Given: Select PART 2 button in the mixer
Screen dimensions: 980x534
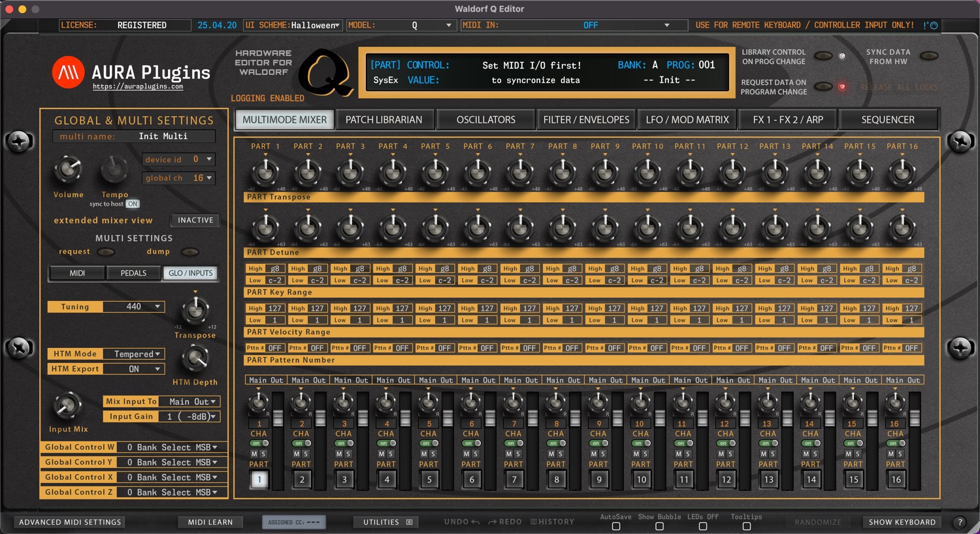Looking at the screenshot, I should click(302, 479).
